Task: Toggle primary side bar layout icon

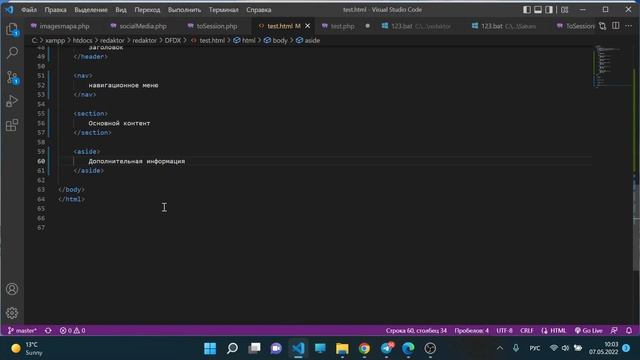Action: tap(527, 9)
